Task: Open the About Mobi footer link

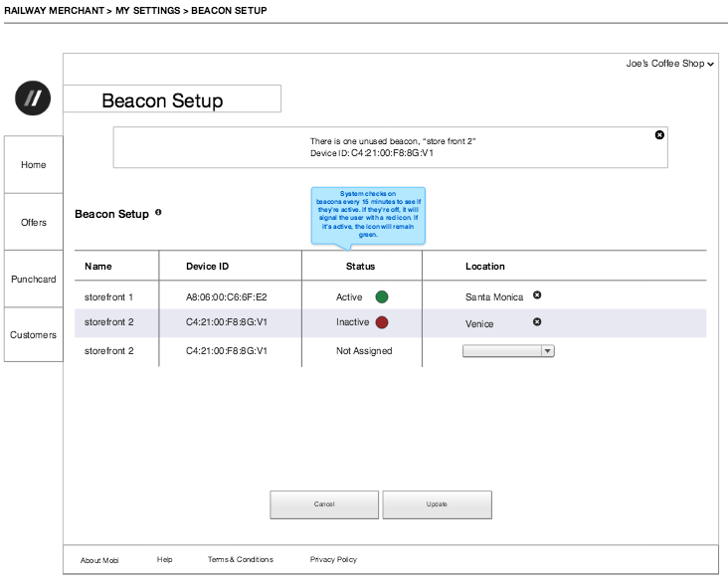Action: (99, 560)
